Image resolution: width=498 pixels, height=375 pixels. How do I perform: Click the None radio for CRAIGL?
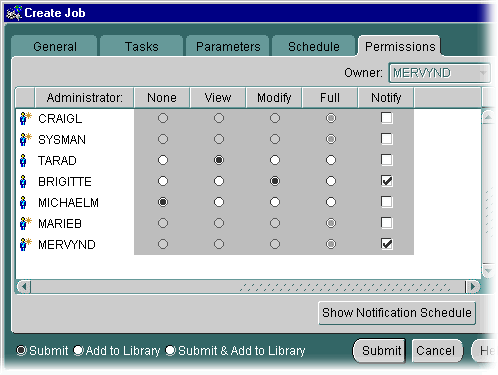coord(163,118)
